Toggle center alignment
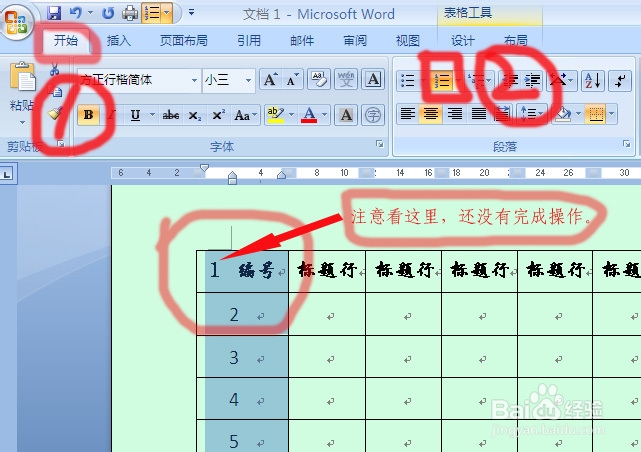Image resolution: width=641 pixels, height=452 pixels. (430, 113)
